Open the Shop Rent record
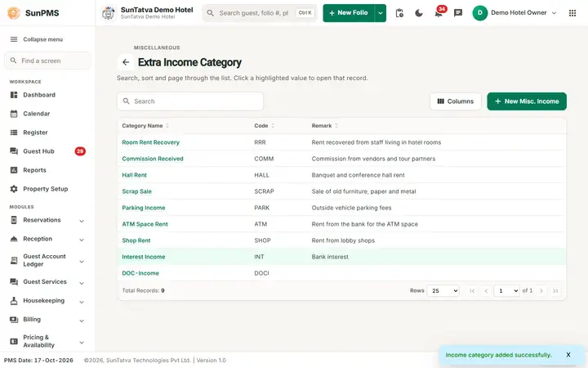588x368 pixels. 136,240
